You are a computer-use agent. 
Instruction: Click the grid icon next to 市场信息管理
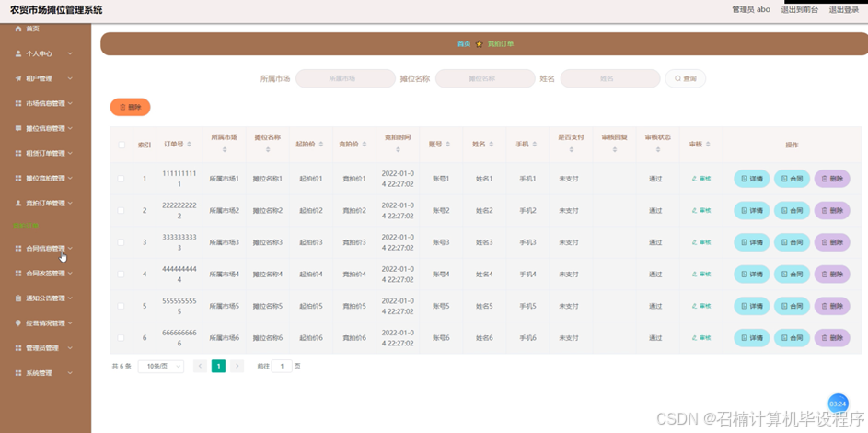18,103
